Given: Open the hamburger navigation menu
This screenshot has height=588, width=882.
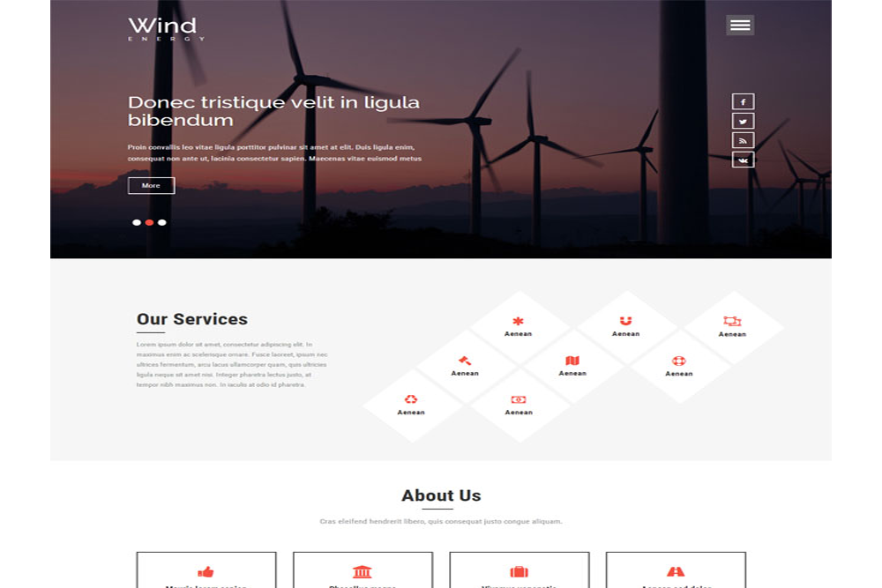Looking at the screenshot, I should click(x=740, y=25).
